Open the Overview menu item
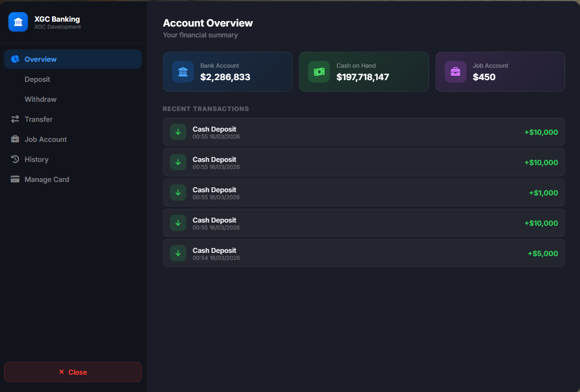This screenshot has height=392, width=580. pyautogui.click(x=73, y=59)
